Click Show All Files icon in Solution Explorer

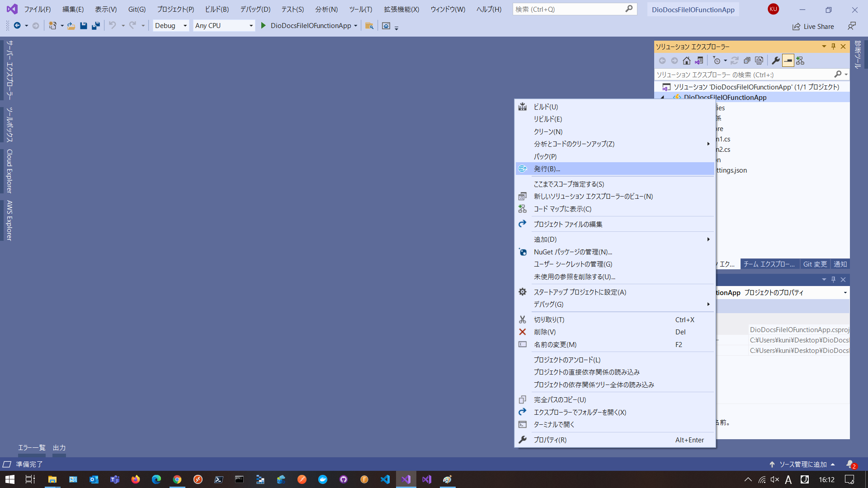tap(759, 61)
